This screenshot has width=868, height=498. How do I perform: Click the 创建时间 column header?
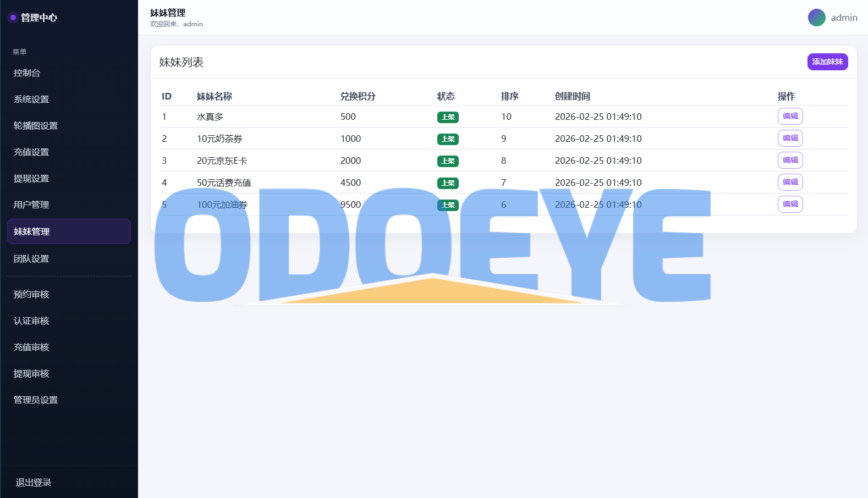tap(573, 96)
